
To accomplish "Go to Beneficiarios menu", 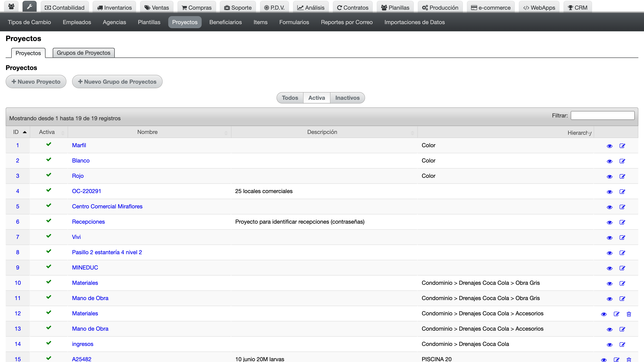I will [x=225, y=22].
